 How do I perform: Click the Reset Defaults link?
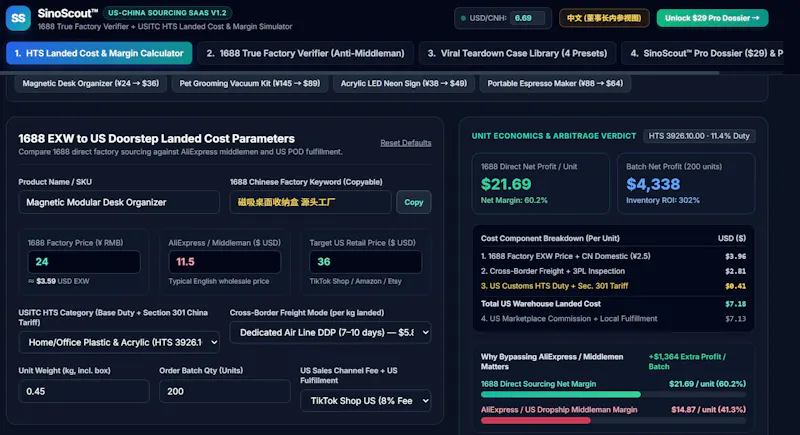click(406, 143)
